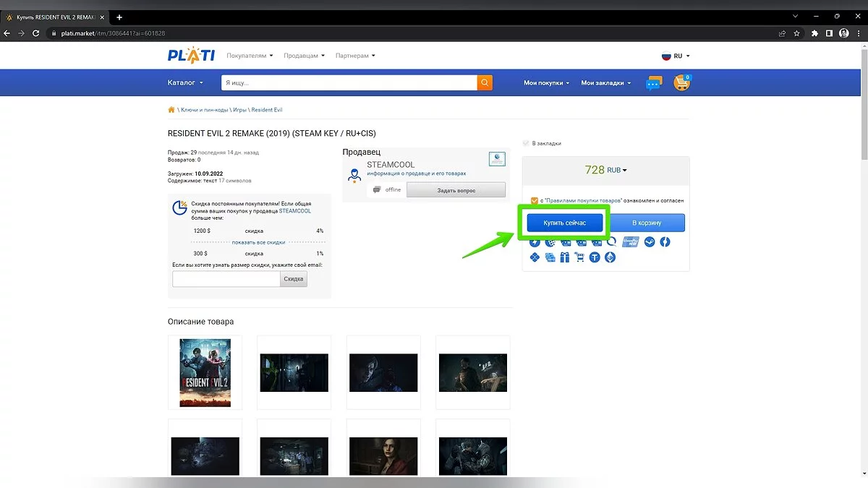This screenshot has width=868, height=488.
Task: Open the Resident Evil 2 cover thumbnail
Action: (205, 372)
